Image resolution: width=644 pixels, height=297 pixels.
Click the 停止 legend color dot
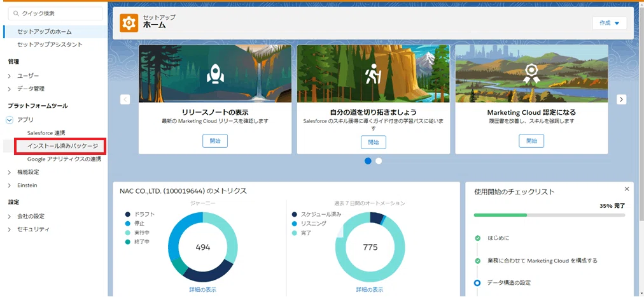[127, 223]
